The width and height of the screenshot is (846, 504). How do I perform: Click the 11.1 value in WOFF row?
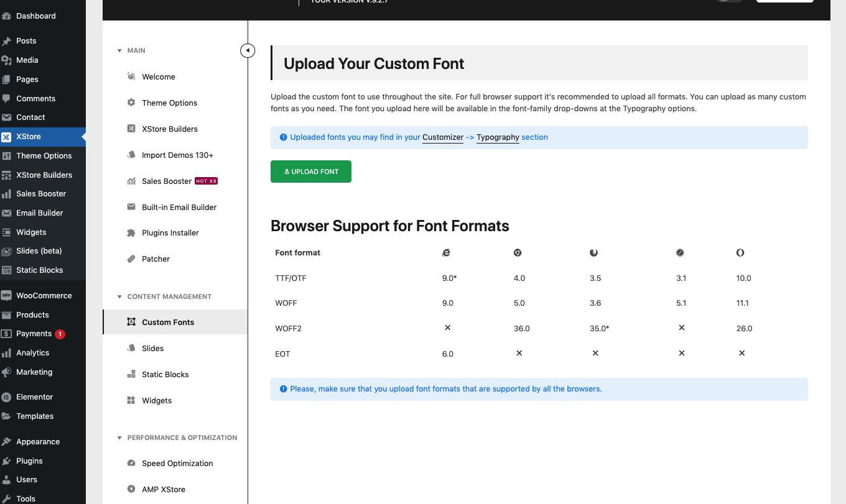point(742,303)
